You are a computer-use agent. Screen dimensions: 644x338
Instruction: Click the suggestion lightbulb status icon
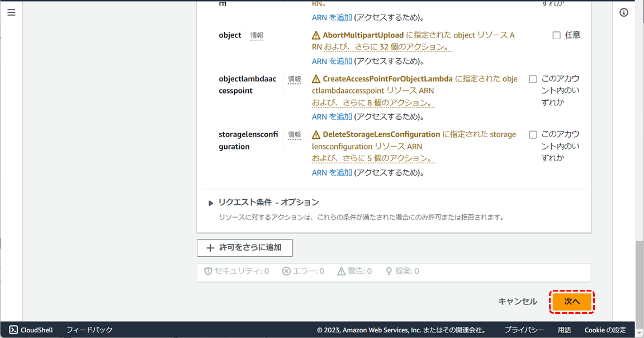click(389, 271)
